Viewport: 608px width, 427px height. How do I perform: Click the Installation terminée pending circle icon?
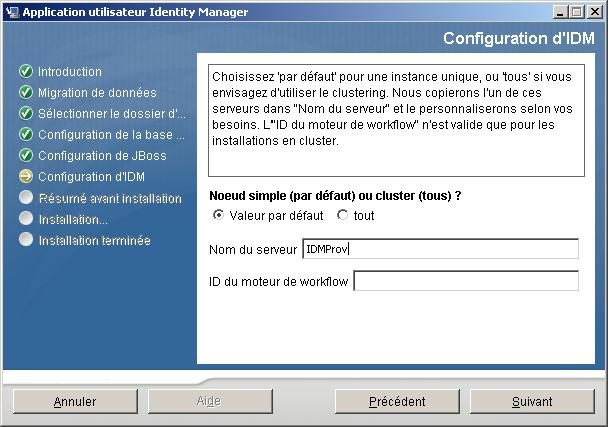click(26, 239)
